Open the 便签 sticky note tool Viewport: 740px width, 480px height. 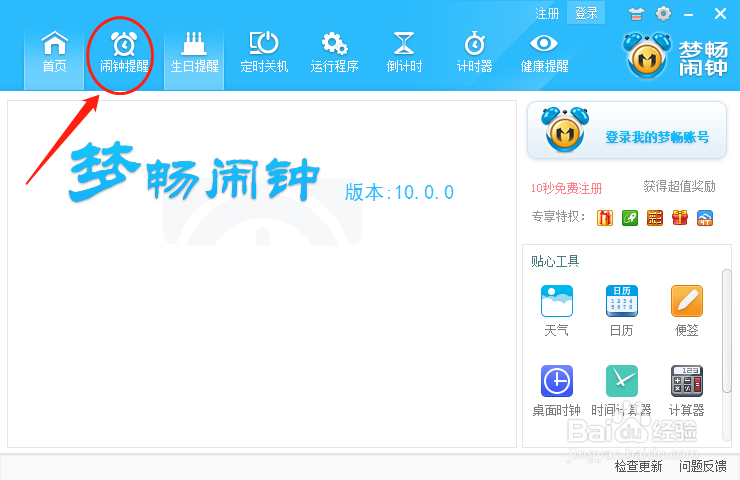pyautogui.click(x=687, y=310)
